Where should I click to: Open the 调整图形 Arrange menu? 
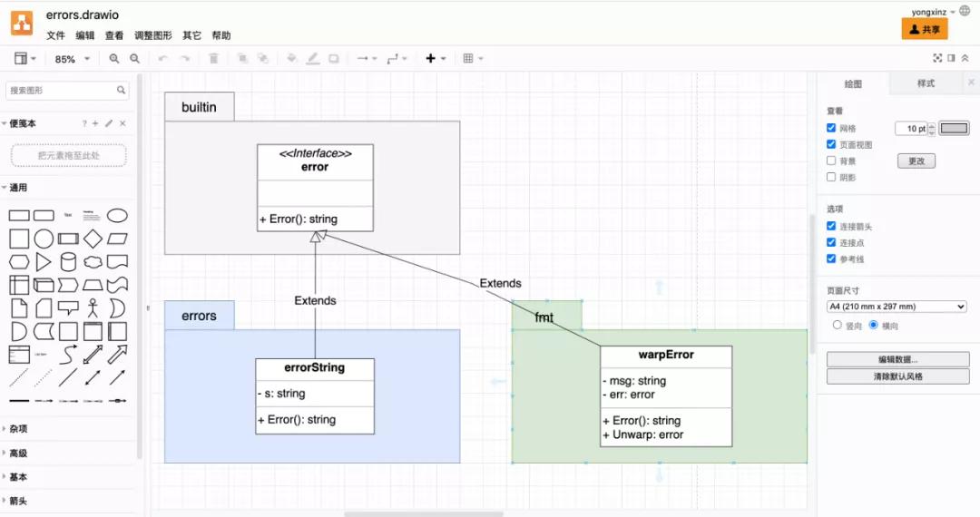pyautogui.click(x=153, y=35)
